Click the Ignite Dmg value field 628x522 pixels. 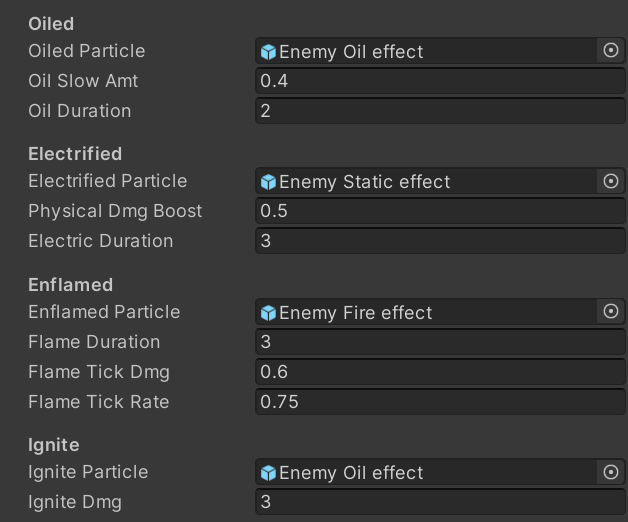(440, 502)
